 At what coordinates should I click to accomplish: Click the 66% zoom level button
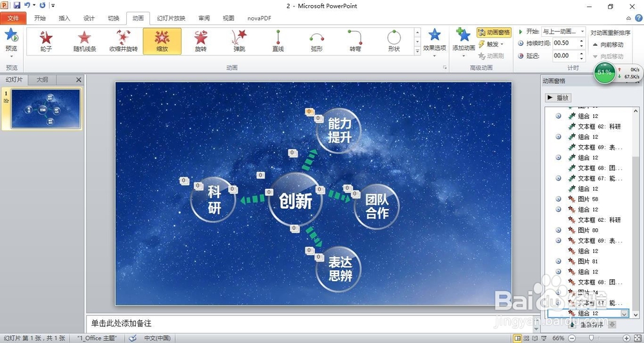coord(558,338)
